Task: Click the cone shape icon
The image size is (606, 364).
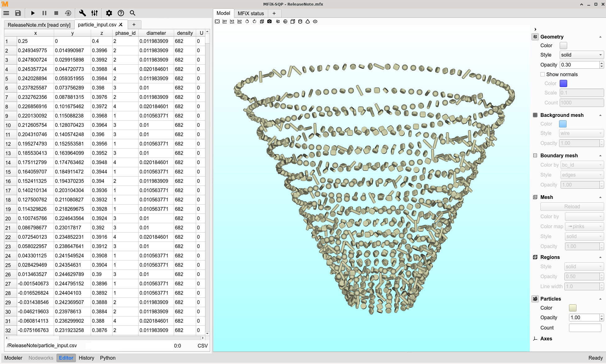Action: coord(308,21)
